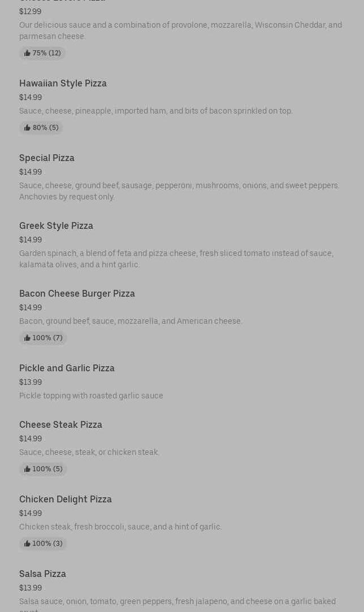This screenshot has height=612, width=364.
Task: Click the Chicken Delight Pizza thumbs-up icon
Action: coord(27,544)
